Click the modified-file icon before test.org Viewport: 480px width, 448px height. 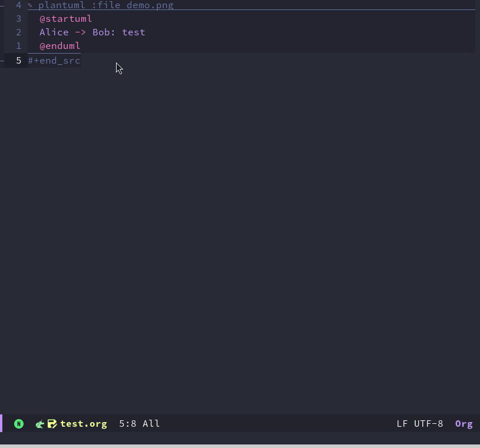click(x=52, y=424)
